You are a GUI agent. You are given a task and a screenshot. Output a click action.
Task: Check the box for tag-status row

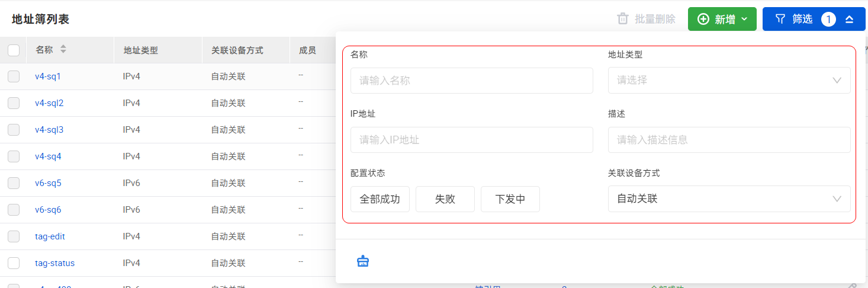tap(14, 263)
